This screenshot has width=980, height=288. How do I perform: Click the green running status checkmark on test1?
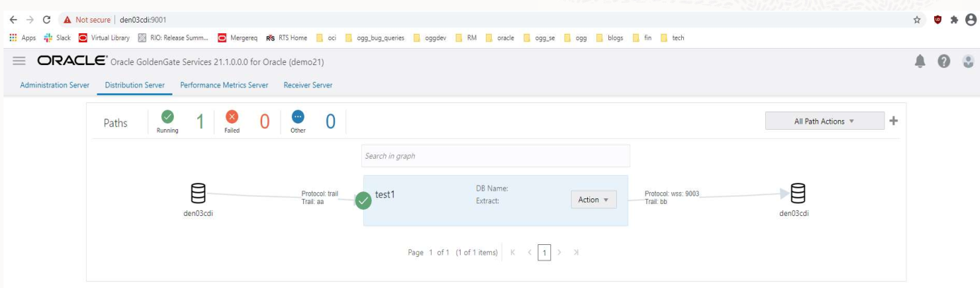click(363, 200)
